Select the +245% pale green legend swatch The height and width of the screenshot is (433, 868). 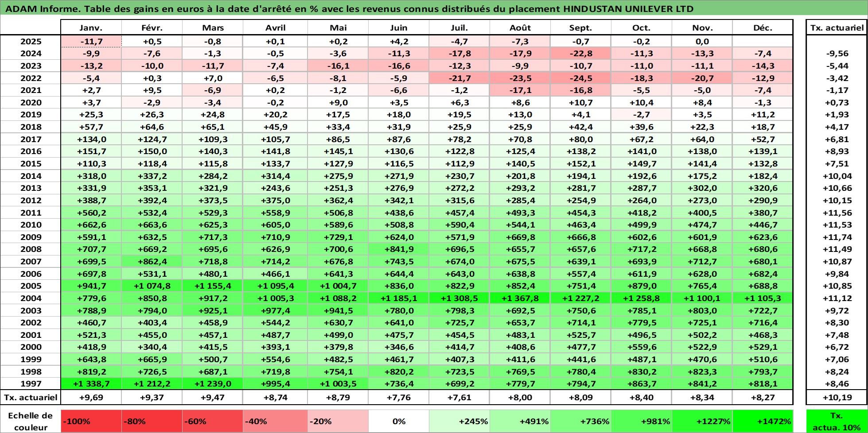(x=459, y=421)
